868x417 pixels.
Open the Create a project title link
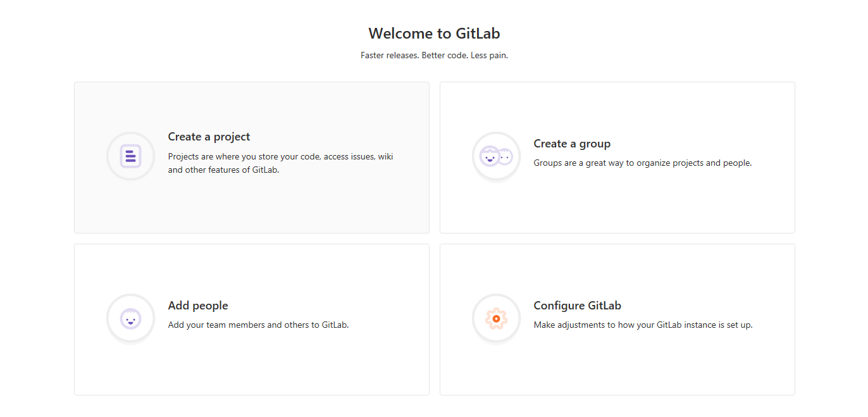pos(209,137)
